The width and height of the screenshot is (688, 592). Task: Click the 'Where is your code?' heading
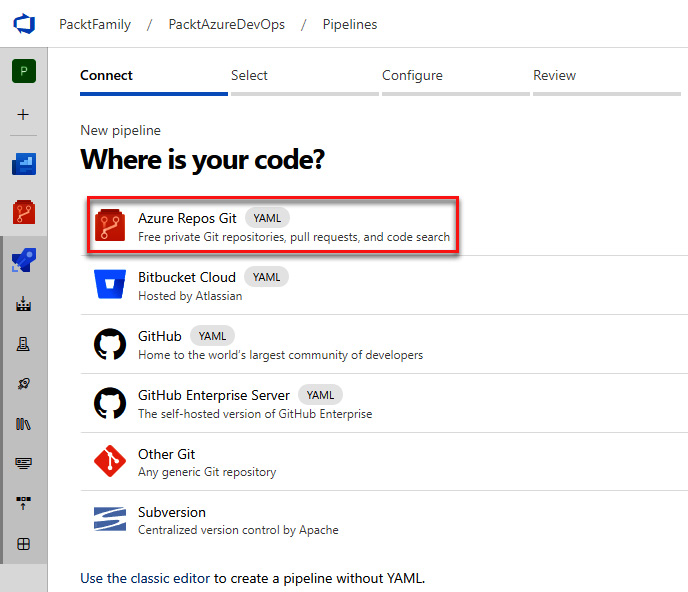click(203, 159)
